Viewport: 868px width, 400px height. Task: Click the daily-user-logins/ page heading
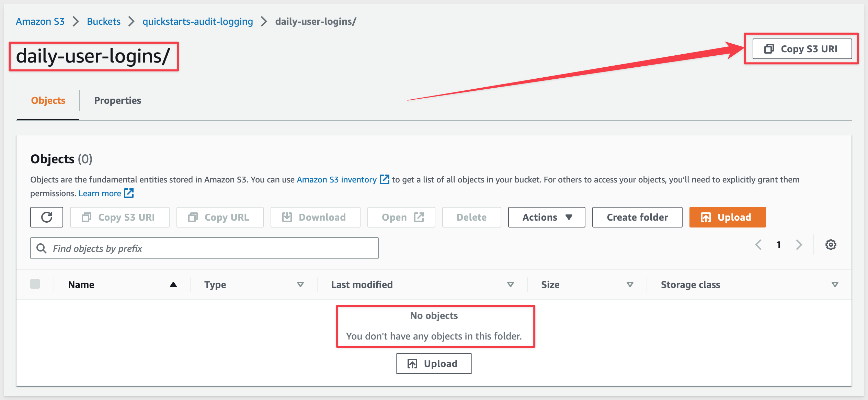click(93, 56)
